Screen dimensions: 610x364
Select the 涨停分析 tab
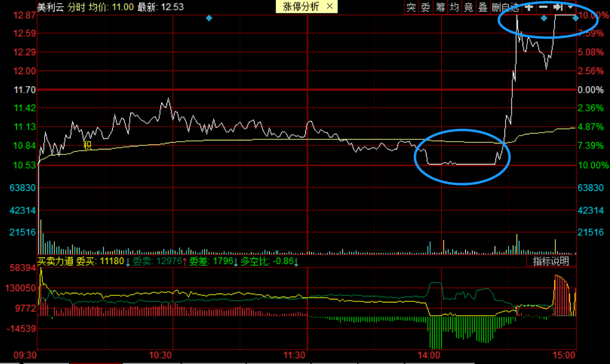tap(301, 7)
